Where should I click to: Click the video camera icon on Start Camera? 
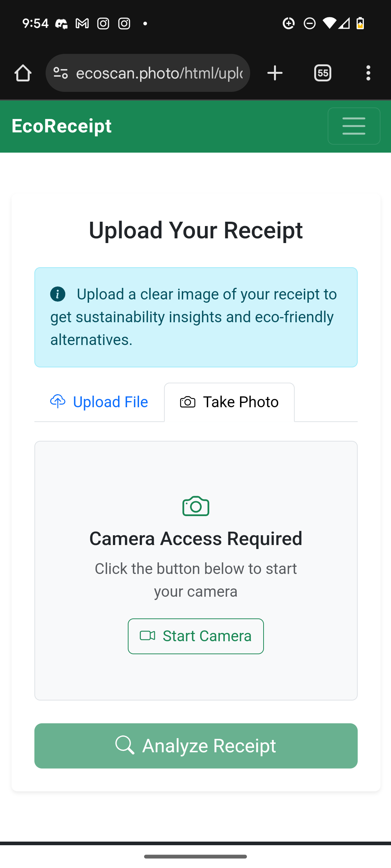coord(148,636)
